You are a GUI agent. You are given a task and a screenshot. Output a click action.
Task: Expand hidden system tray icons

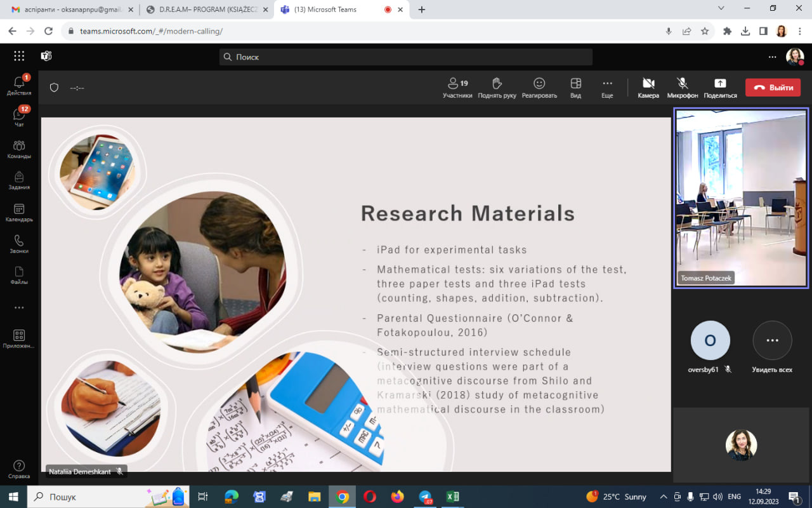(x=664, y=497)
